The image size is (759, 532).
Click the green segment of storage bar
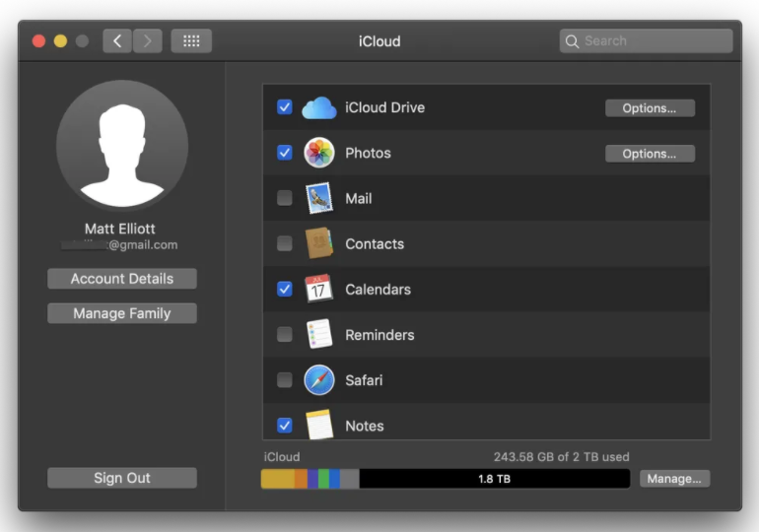point(324,479)
